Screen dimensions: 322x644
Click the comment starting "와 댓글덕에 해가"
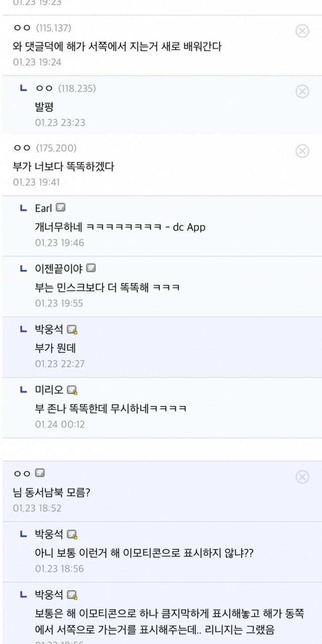pyautogui.click(x=117, y=46)
